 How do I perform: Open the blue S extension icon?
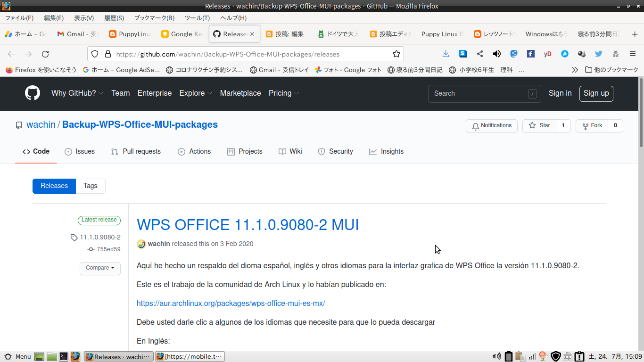click(x=463, y=54)
